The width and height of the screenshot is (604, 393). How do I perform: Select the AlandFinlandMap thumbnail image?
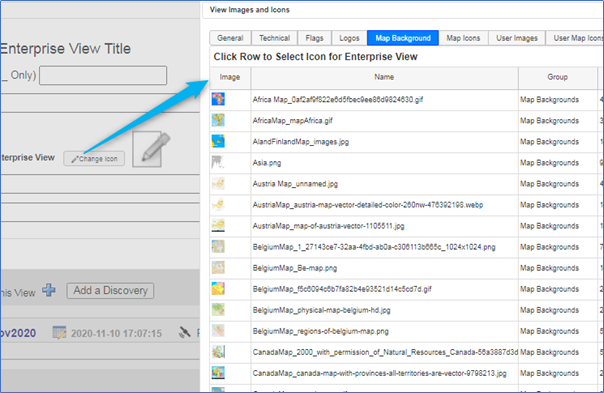coord(218,141)
